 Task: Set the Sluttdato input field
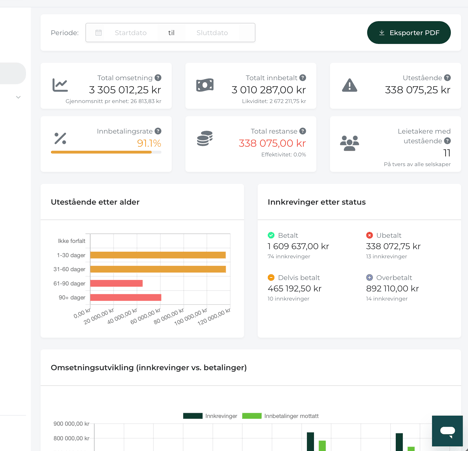212,33
